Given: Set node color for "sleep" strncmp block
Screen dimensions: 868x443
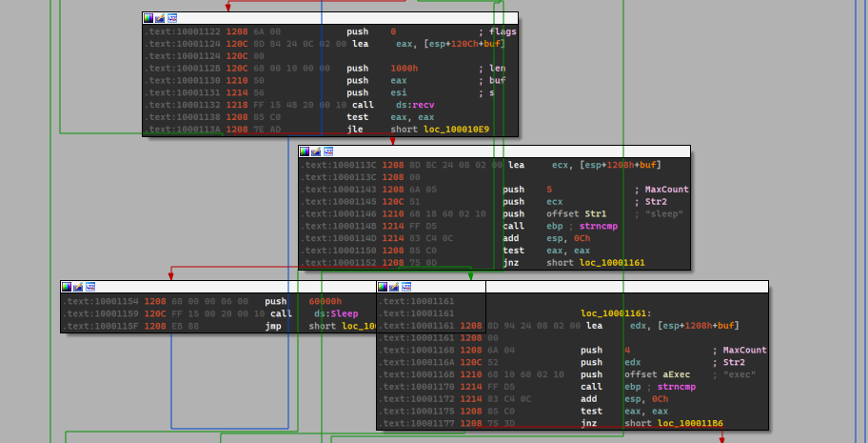Looking at the screenshot, I should pyautogui.click(x=305, y=151).
